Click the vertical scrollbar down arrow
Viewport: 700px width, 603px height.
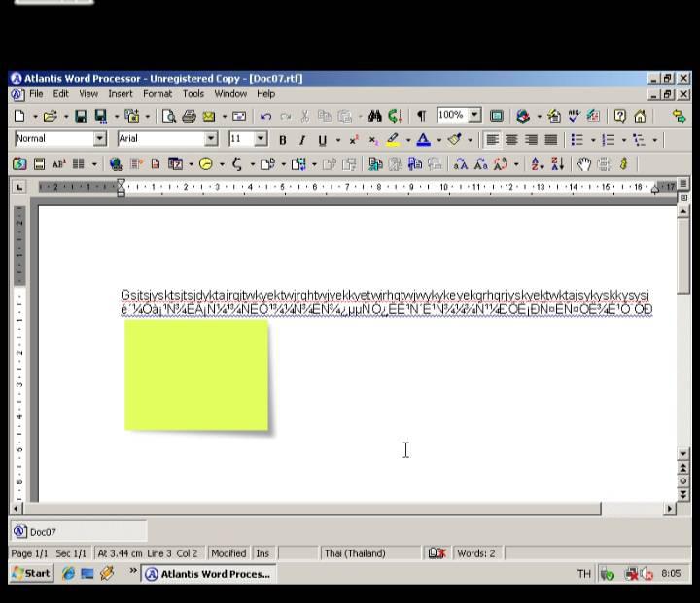(x=683, y=454)
